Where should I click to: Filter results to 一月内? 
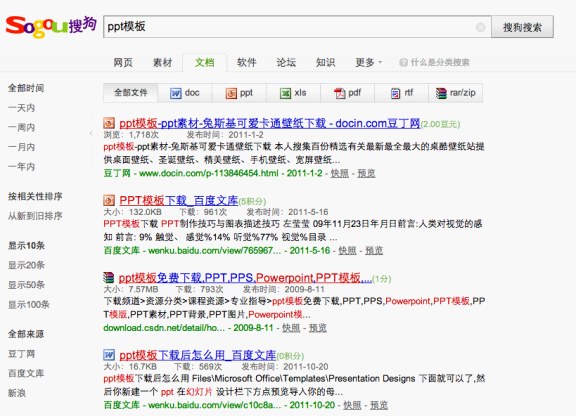pyautogui.click(x=21, y=147)
